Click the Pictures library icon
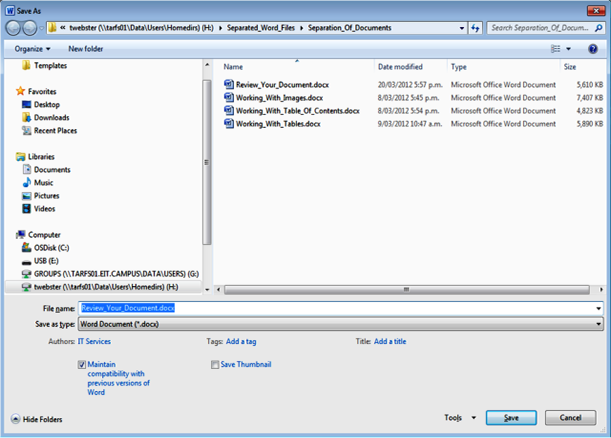611x438 pixels. [x=26, y=196]
